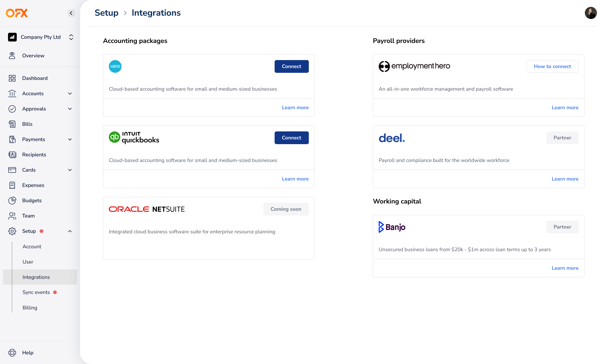Expand the Payments submenu chevron

(x=70, y=139)
